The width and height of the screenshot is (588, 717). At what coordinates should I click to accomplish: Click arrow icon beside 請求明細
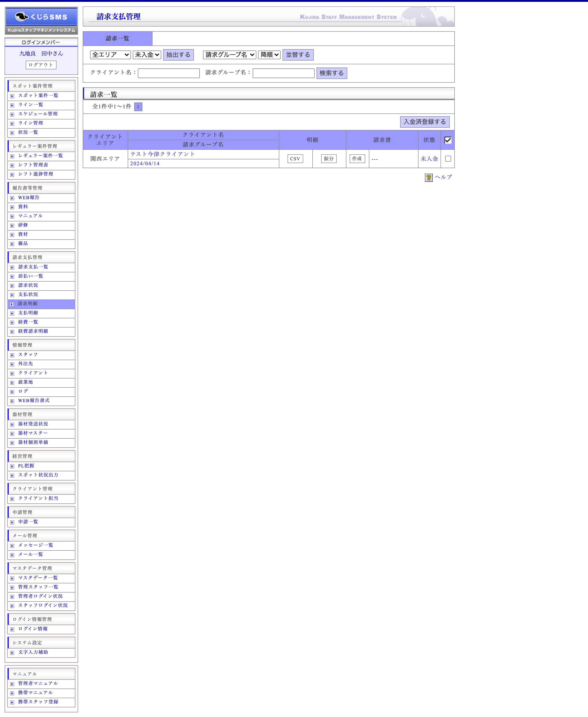point(12,304)
